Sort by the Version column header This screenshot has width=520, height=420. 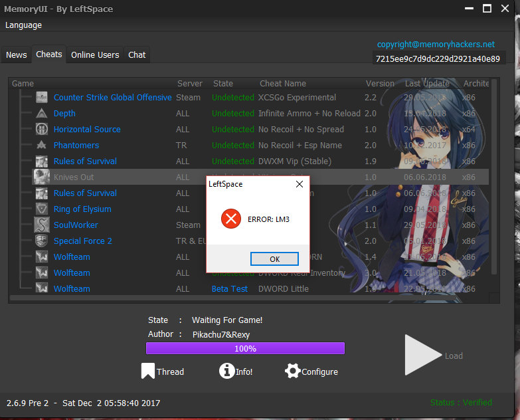tap(380, 83)
